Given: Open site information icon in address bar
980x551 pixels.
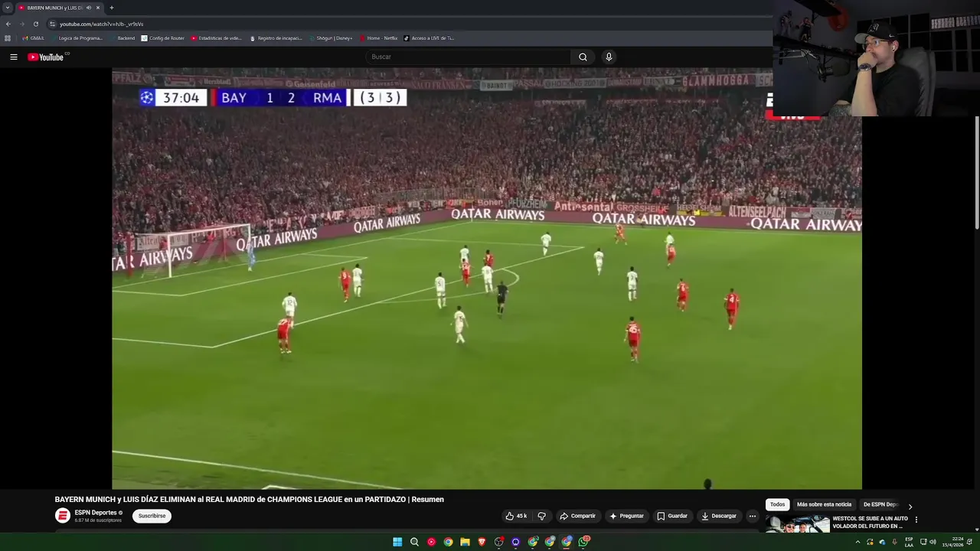Looking at the screenshot, I should coord(52,24).
